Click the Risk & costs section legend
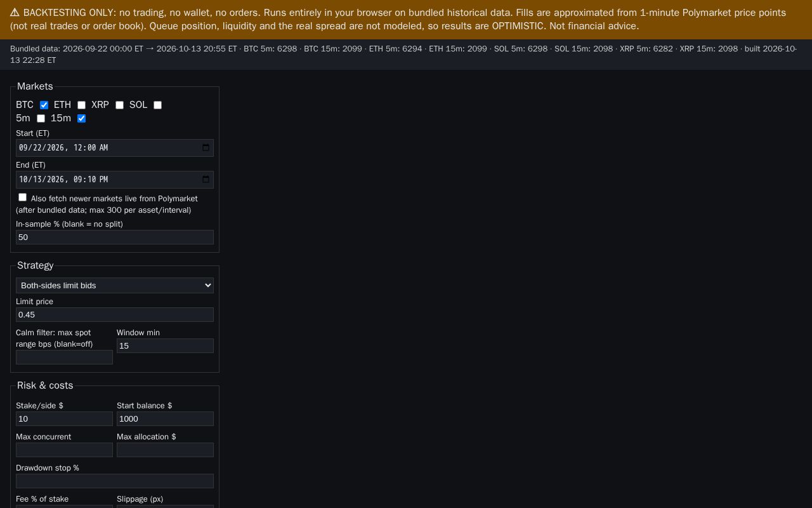 click(45, 385)
